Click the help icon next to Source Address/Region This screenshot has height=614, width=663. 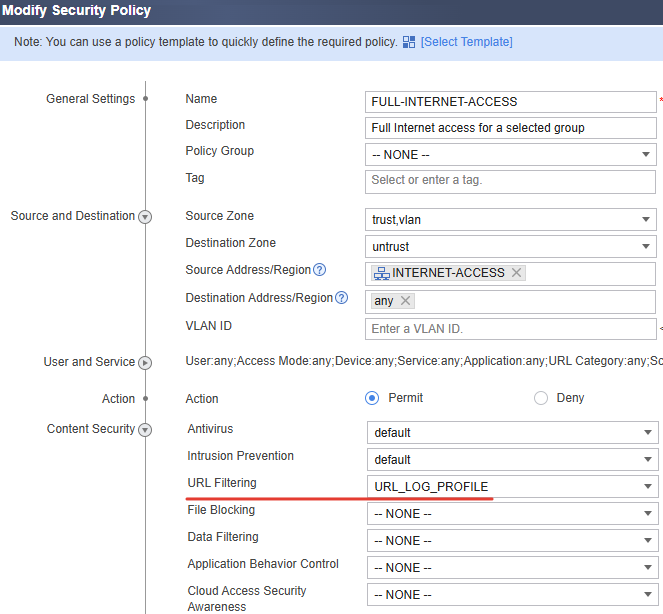pos(320,270)
